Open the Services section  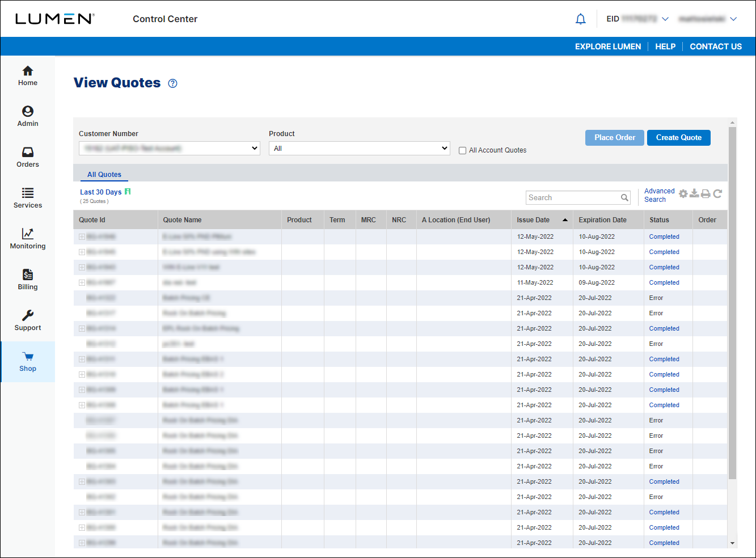click(x=28, y=198)
